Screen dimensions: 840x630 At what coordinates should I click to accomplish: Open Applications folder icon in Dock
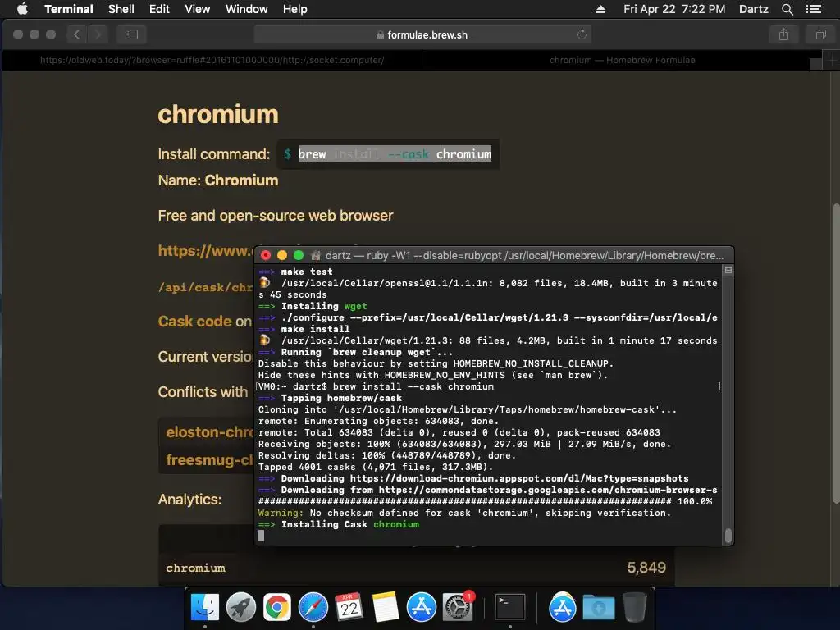click(x=562, y=607)
